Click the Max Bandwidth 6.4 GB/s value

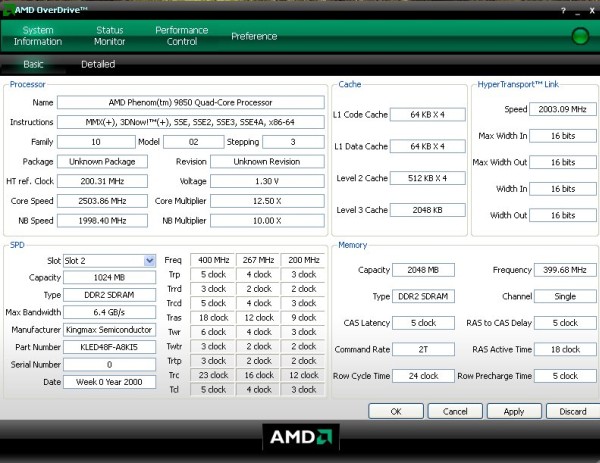pos(109,312)
